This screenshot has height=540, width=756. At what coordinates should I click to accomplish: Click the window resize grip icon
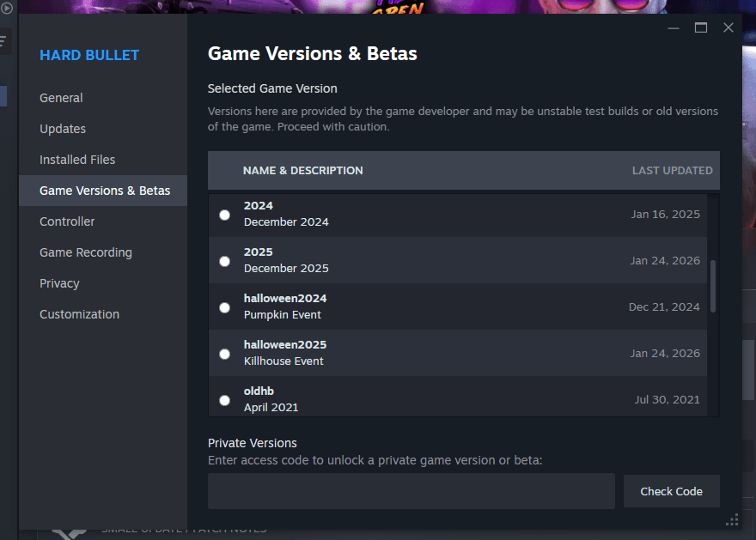click(732, 519)
